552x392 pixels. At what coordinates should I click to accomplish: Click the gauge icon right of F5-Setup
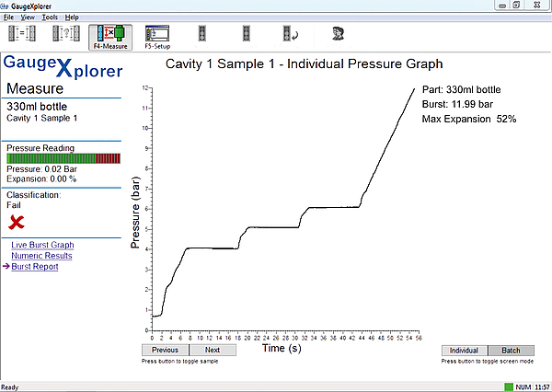click(203, 35)
